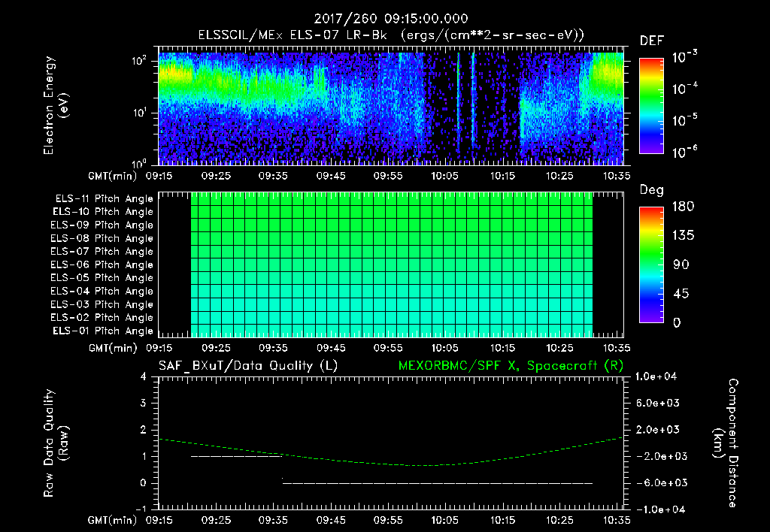770x532 pixels.
Task: Click the 09:35 label on pitch angle time axis
Action: pyautogui.click(x=274, y=348)
